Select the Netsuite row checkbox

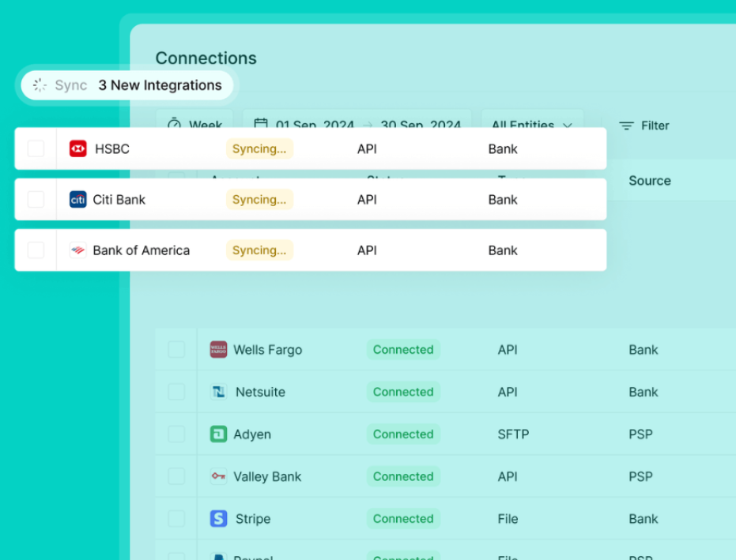(x=176, y=392)
